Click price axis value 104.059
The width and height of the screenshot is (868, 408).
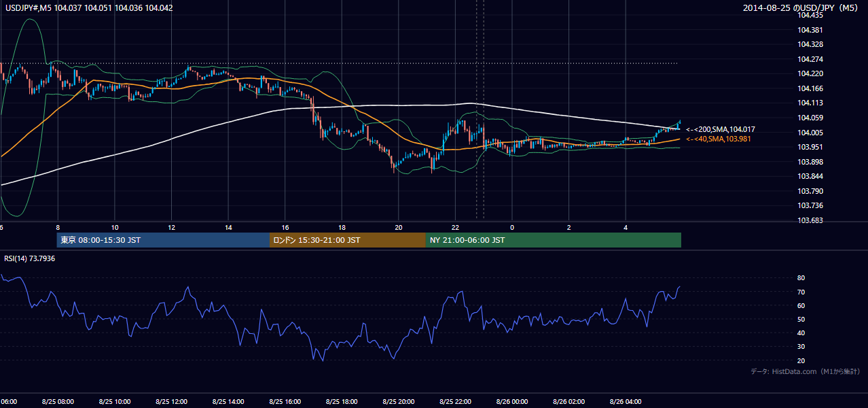coord(810,118)
